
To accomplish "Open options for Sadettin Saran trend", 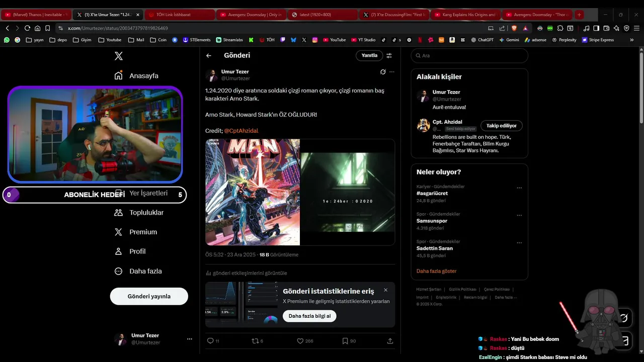I will pos(519,243).
